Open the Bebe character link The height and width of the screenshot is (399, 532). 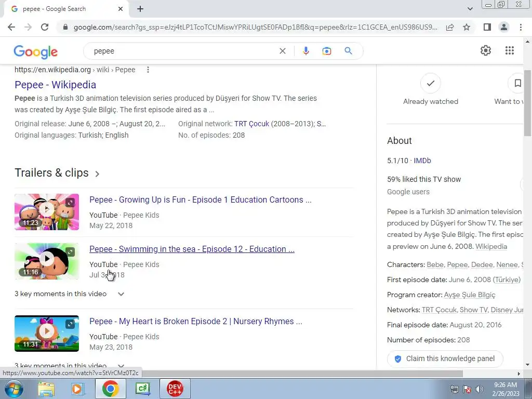(x=435, y=264)
